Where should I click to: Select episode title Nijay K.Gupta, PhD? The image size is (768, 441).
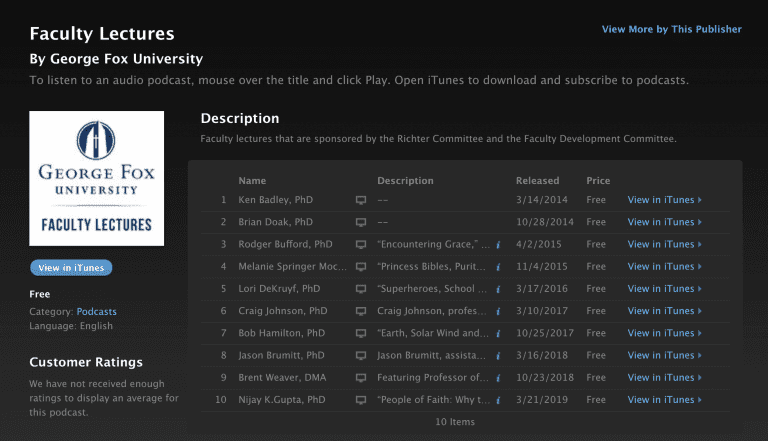pos(282,400)
